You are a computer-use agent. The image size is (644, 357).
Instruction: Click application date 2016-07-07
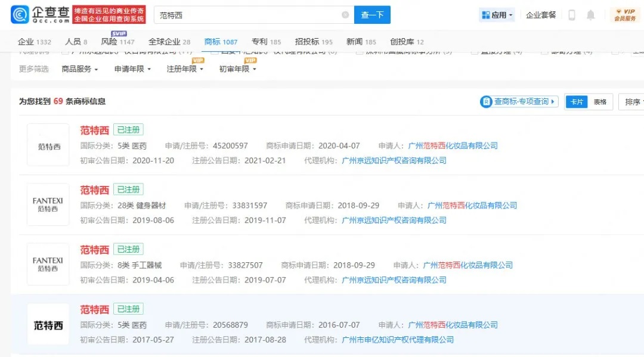(x=339, y=325)
